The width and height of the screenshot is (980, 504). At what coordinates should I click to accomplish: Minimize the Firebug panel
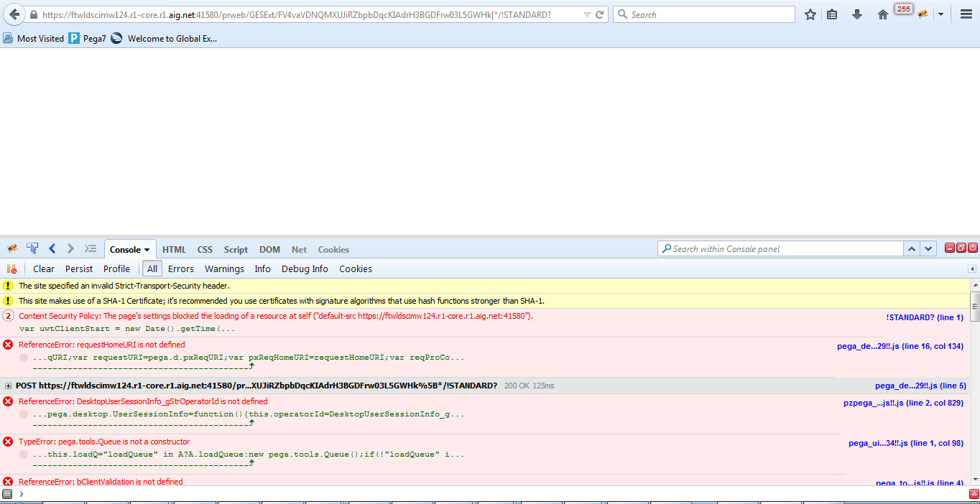(x=950, y=248)
